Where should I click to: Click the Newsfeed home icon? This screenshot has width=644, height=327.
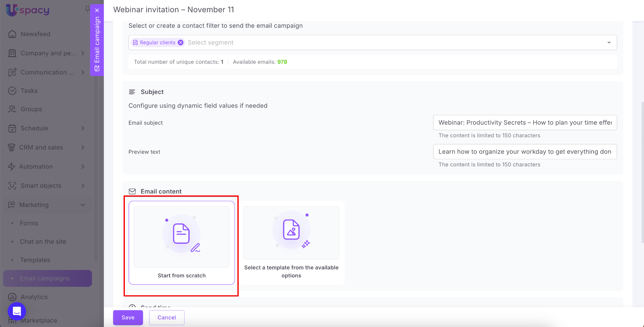click(x=12, y=34)
